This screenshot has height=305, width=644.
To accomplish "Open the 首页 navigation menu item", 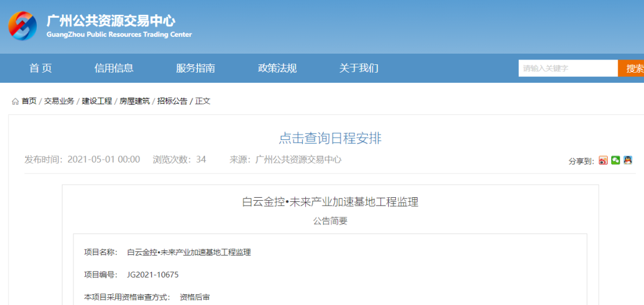I will point(41,68).
